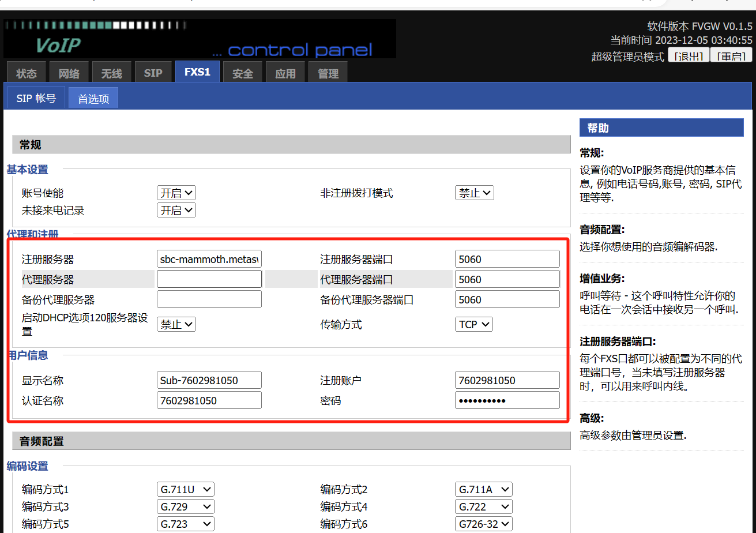Click the 注册服务器 input field
The width and height of the screenshot is (756, 533).
coord(209,259)
